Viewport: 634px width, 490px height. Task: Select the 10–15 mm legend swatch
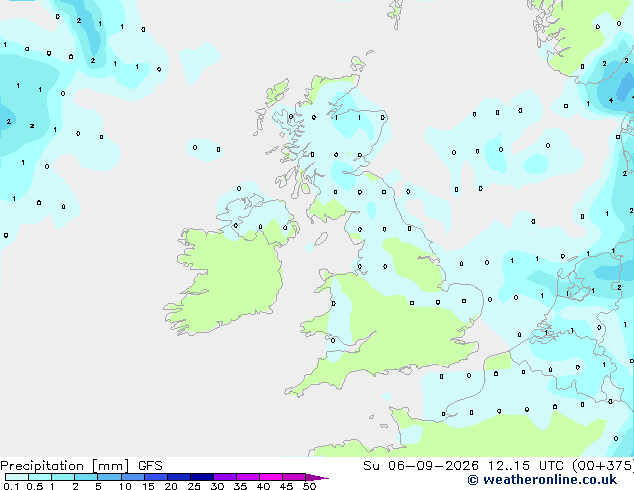(132, 477)
